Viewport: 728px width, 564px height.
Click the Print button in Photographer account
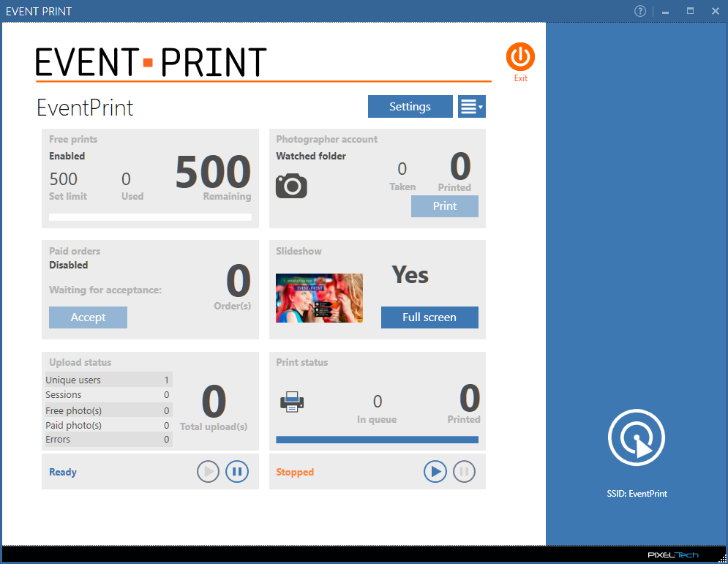(x=445, y=206)
